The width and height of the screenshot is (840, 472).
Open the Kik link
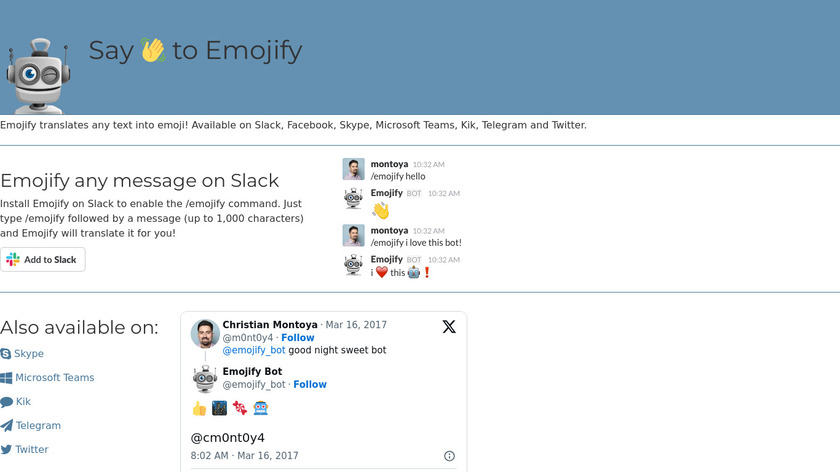coord(23,402)
